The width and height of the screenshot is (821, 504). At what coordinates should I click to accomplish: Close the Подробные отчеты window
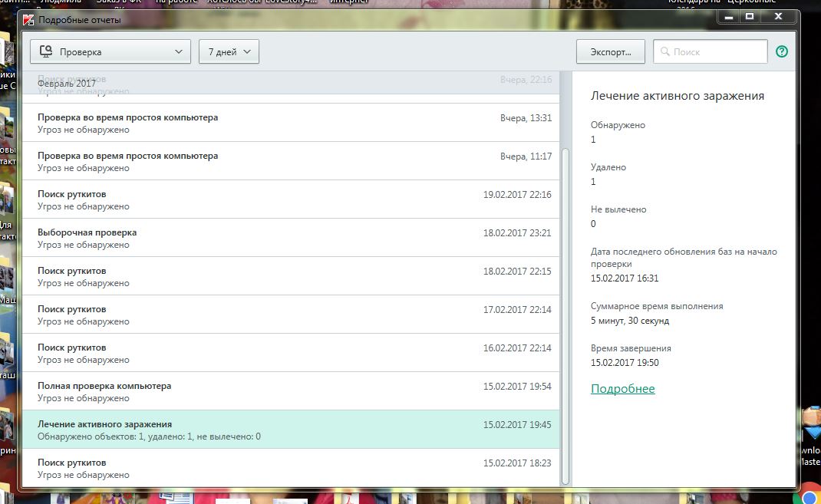pyautogui.click(x=778, y=16)
